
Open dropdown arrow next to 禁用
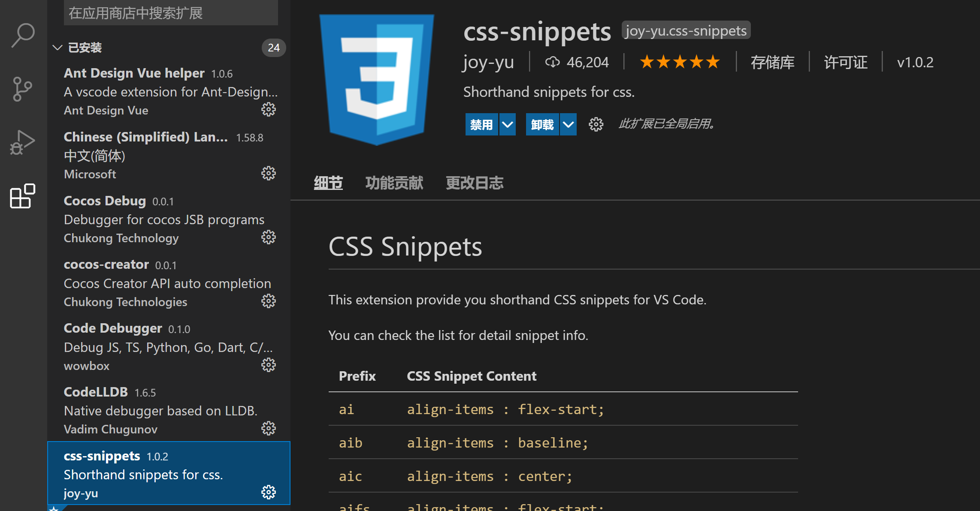pos(508,125)
